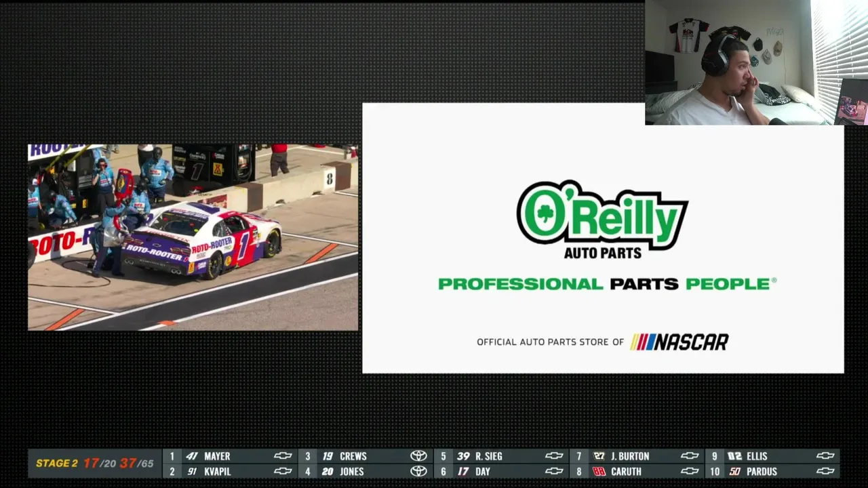Screen dimensions: 868x488
Task: Click driver name "CARUTH" in ticker
Action: [626, 471]
